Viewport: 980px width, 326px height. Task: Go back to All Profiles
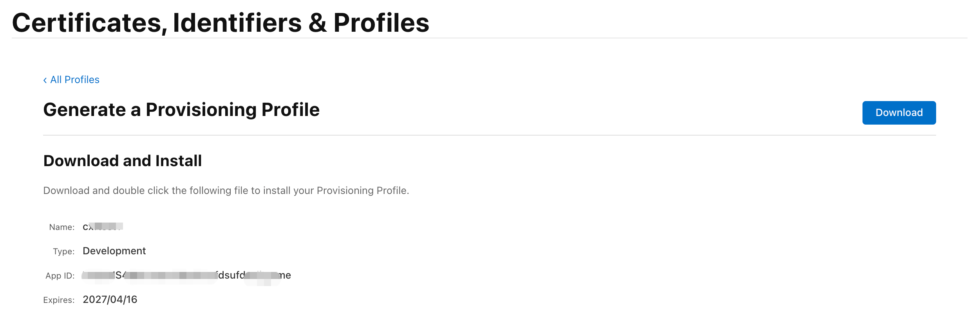click(x=74, y=80)
